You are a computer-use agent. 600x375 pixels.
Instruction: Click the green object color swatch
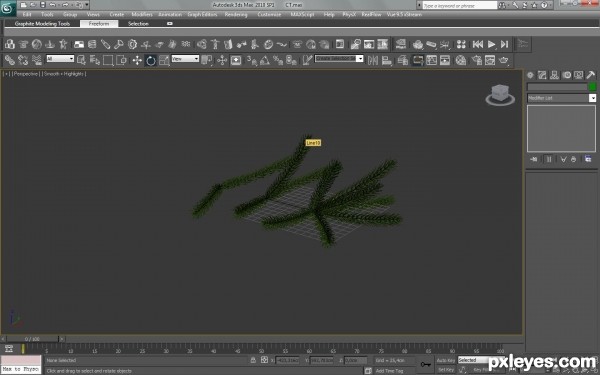pos(592,87)
